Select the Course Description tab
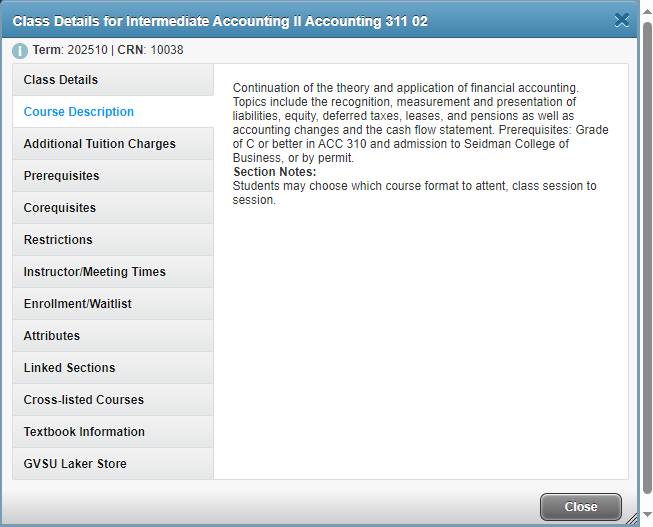 tap(79, 112)
